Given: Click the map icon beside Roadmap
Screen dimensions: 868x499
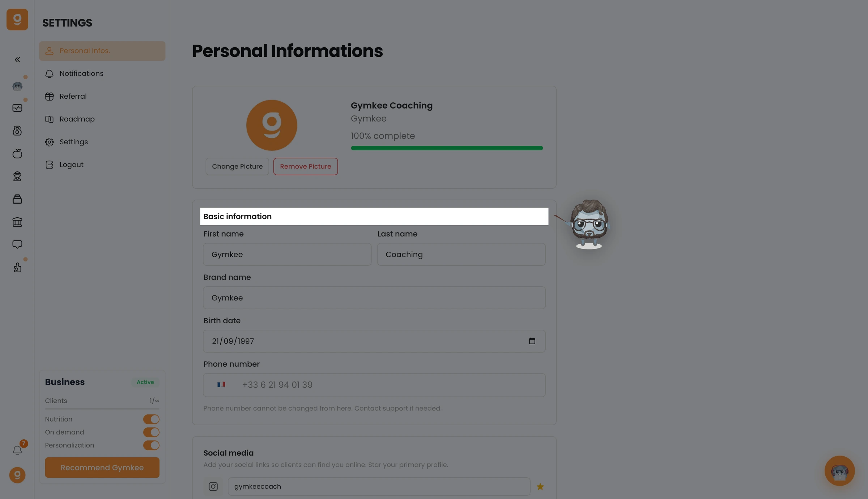Looking at the screenshot, I should 50,119.
